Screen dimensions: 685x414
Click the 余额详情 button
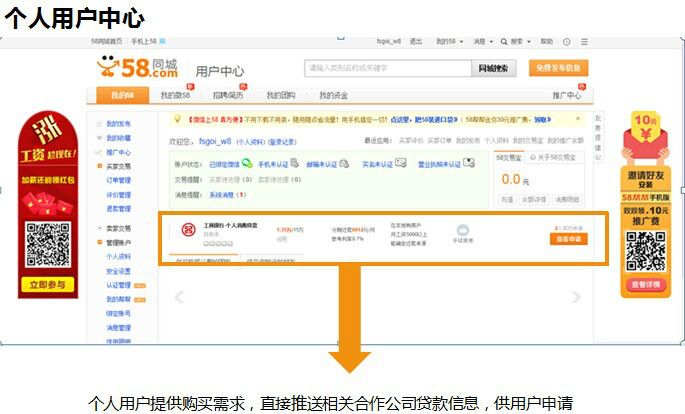coord(533,200)
